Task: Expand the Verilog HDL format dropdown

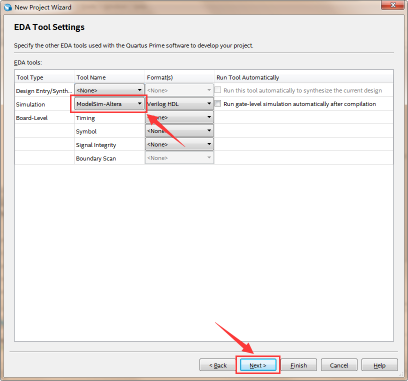Action: point(179,104)
